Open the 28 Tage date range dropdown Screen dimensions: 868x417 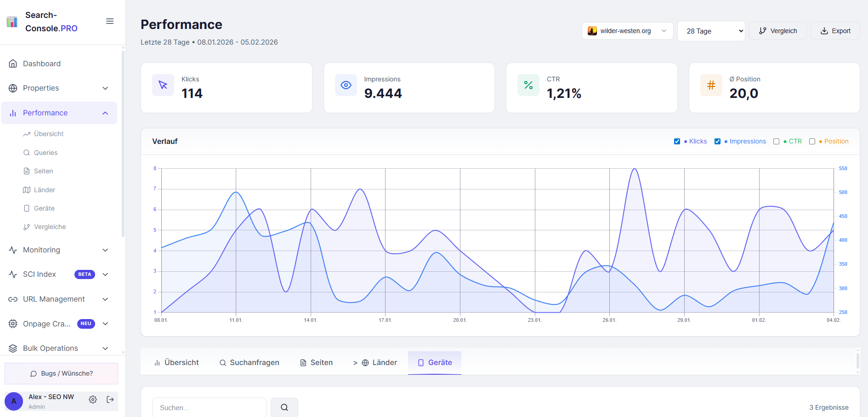(x=711, y=31)
